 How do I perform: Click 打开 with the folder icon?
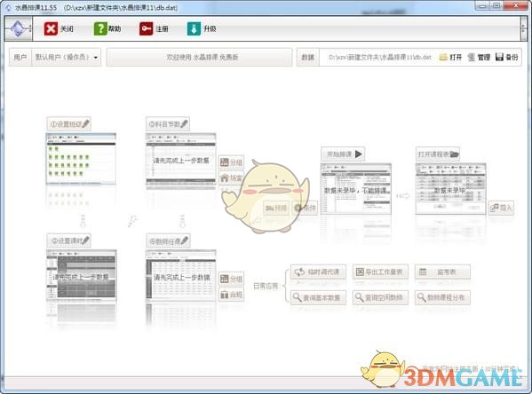[x=450, y=57]
